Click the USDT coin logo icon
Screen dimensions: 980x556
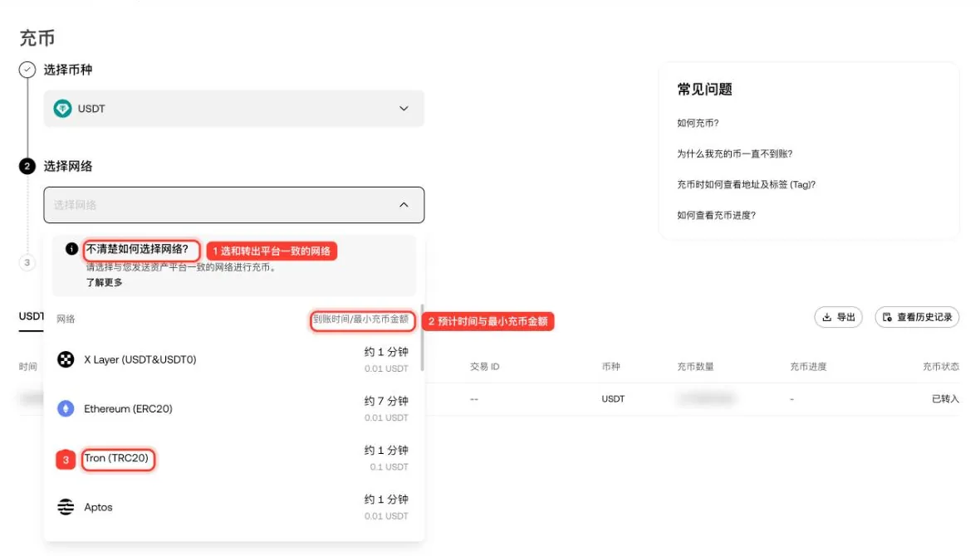62,109
